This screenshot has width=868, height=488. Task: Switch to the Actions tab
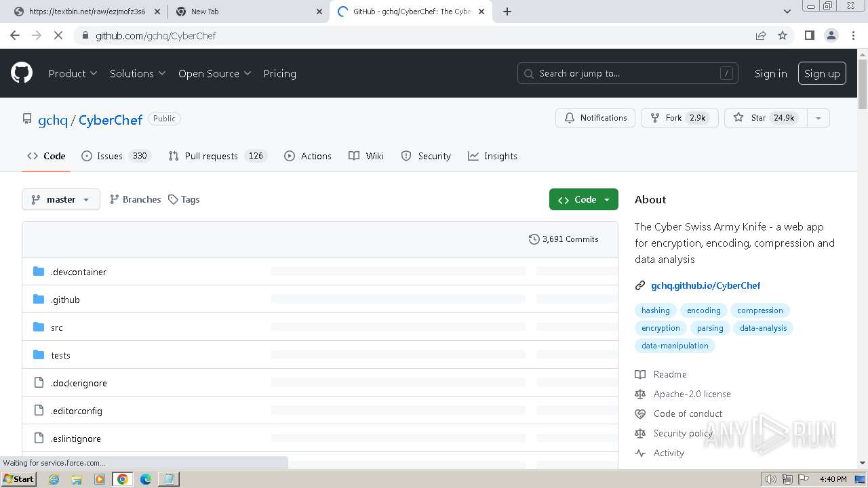tap(308, 156)
